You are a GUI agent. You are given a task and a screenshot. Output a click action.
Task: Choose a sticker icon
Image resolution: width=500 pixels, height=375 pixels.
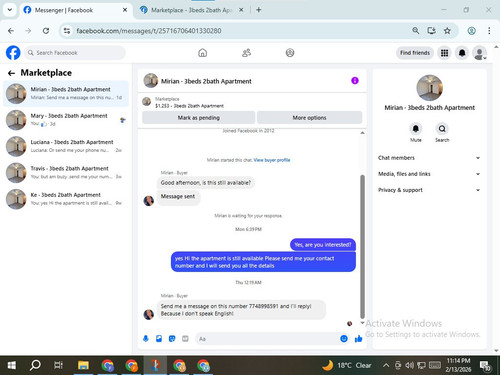pyautogui.click(x=172, y=339)
